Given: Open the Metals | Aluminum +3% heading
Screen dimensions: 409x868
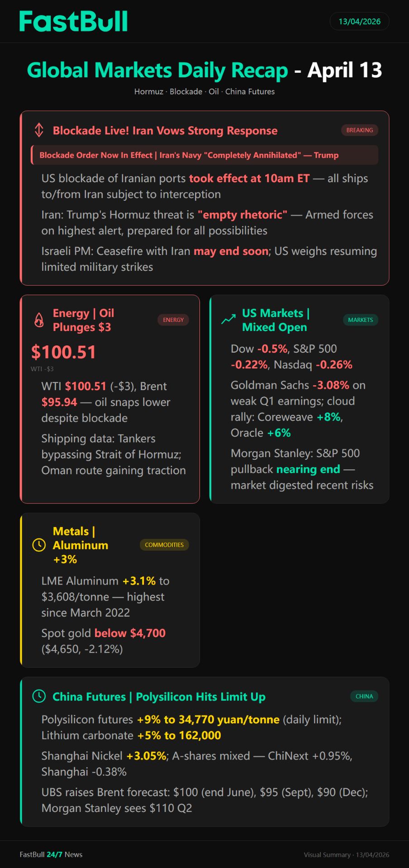Looking at the screenshot, I should (x=80, y=545).
